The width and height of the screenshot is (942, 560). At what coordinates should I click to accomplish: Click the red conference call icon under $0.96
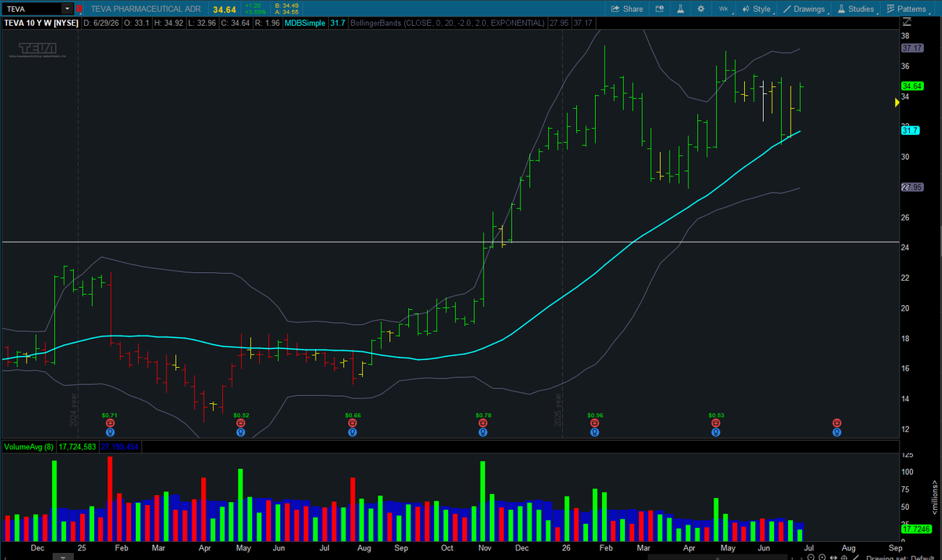click(596, 423)
